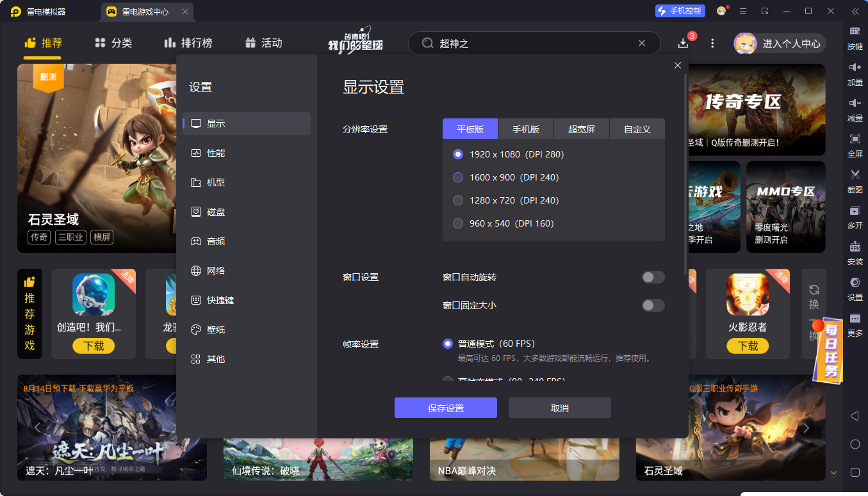Open 更多 more tools in sidebar

point(855,324)
